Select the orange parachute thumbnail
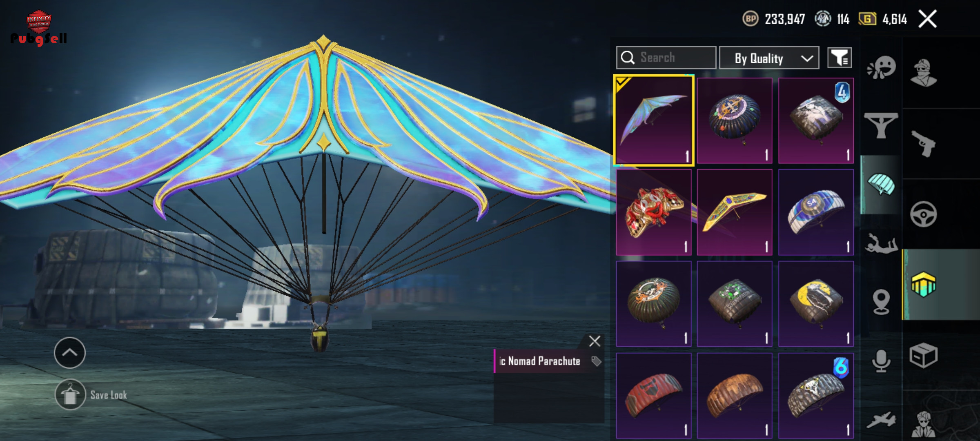 (x=735, y=396)
